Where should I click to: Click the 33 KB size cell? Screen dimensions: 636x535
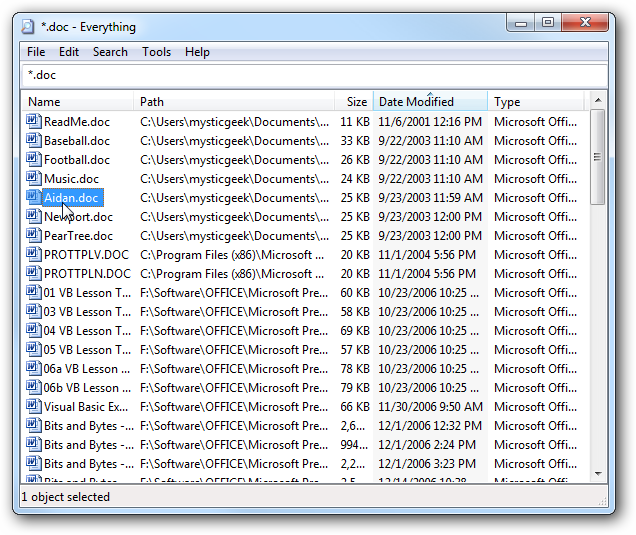click(355, 141)
